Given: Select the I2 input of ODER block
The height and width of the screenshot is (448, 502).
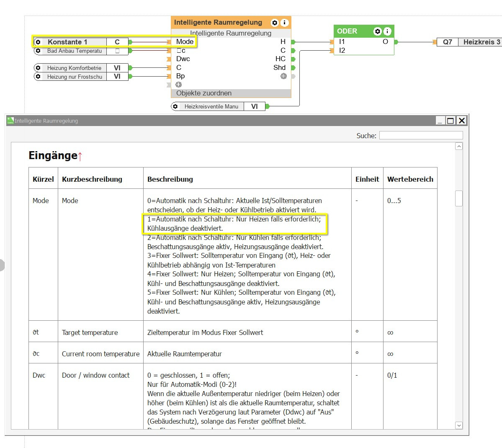Looking at the screenshot, I should [x=342, y=50].
